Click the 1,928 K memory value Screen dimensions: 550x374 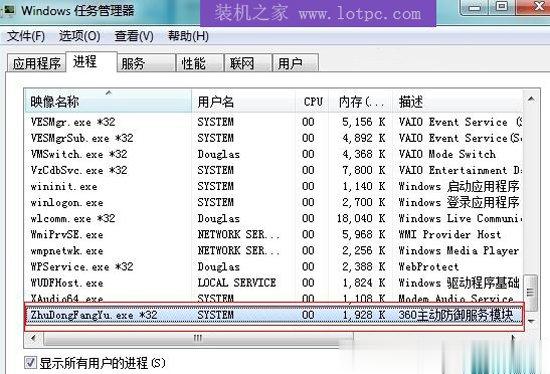coord(364,315)
